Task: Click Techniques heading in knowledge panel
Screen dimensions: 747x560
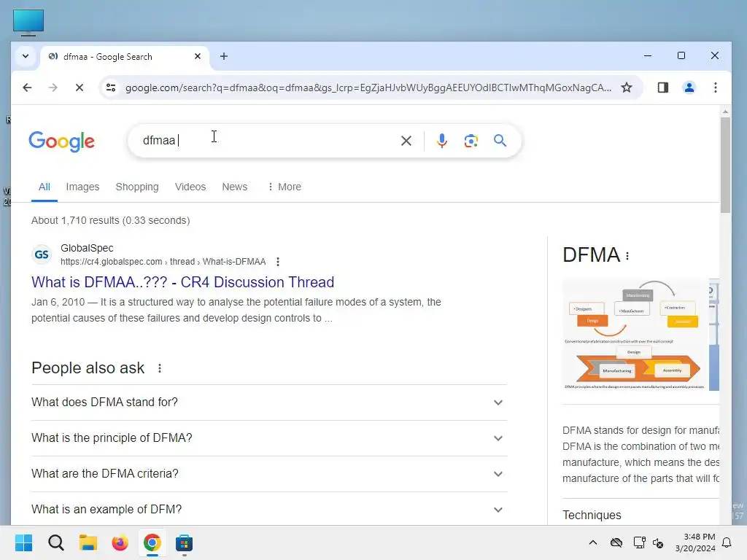Action: [x=592, y=516]
